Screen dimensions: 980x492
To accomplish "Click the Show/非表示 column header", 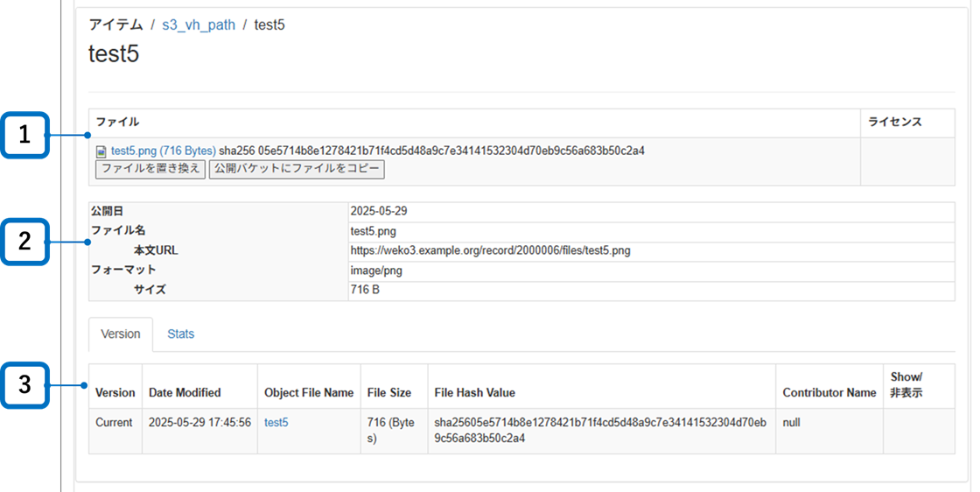I will click(906, 385).
